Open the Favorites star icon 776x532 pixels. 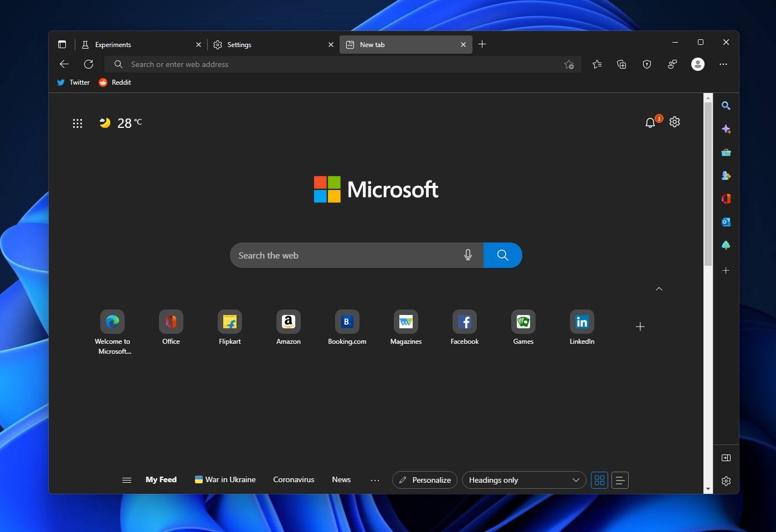(597, 64)
